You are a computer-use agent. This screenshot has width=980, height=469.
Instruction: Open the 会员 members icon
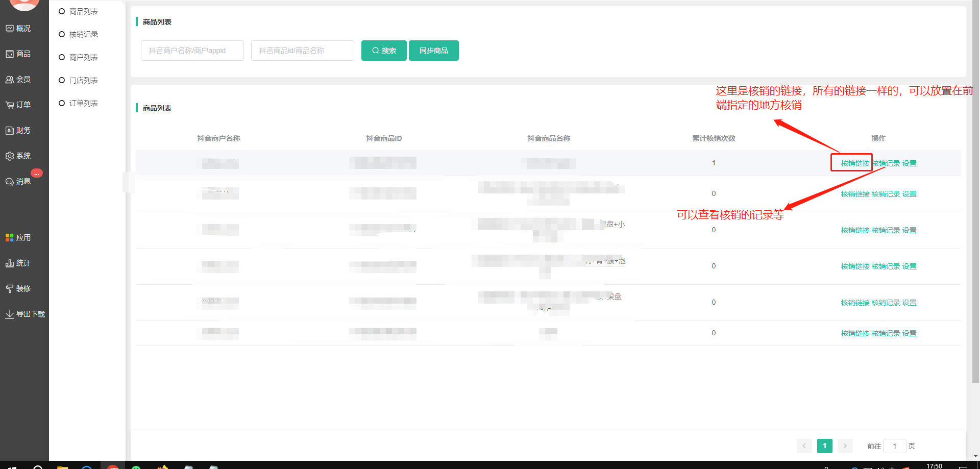10,80
